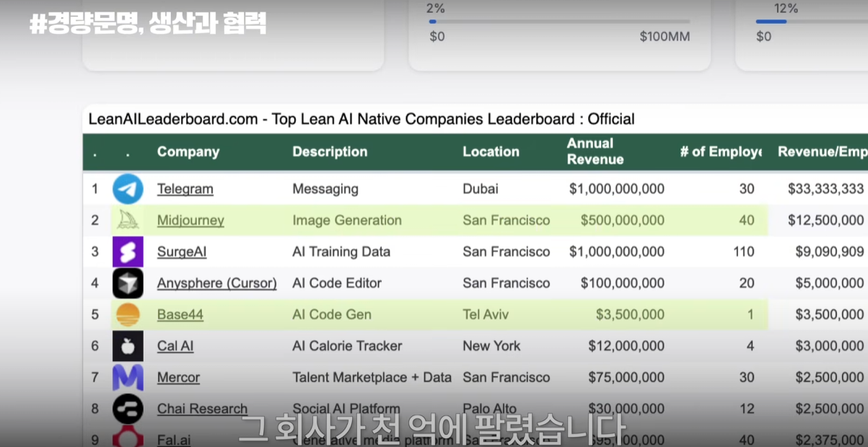The image size is (868, 447).
Task: Click the slider track showing 12%
Action: 812,22
